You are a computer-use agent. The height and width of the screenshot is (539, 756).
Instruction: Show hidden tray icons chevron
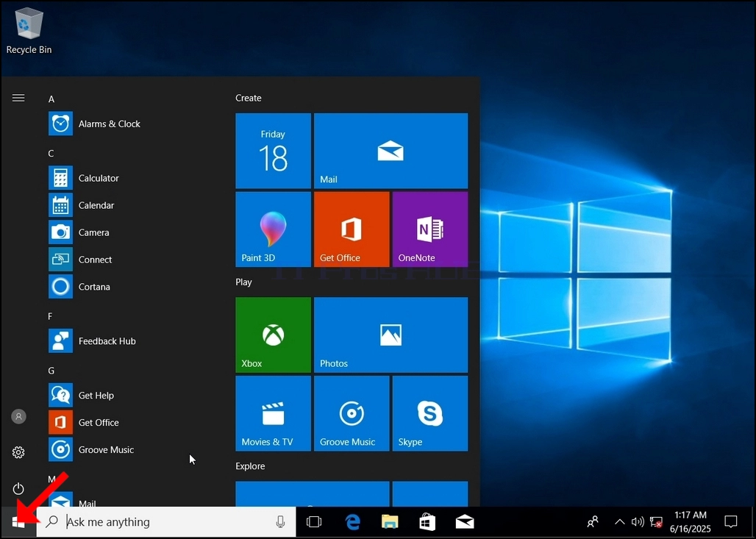pyautogui.click(x=619, y=522)
